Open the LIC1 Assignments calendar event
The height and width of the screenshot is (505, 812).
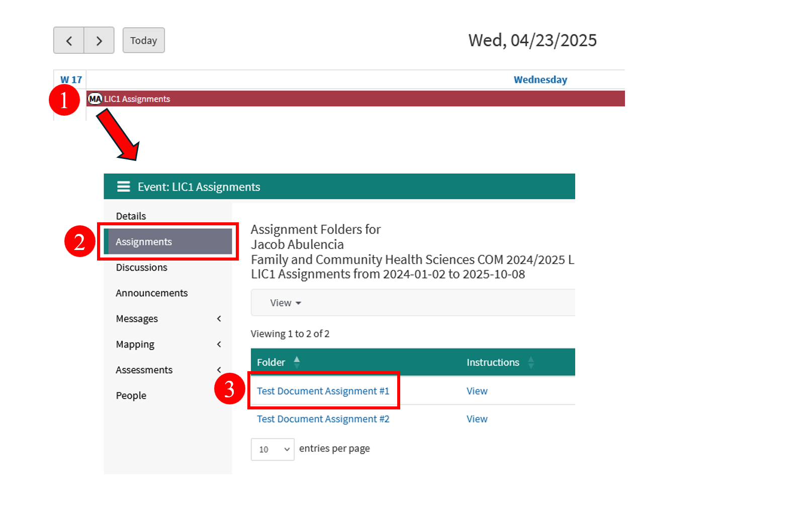point(355,99)
